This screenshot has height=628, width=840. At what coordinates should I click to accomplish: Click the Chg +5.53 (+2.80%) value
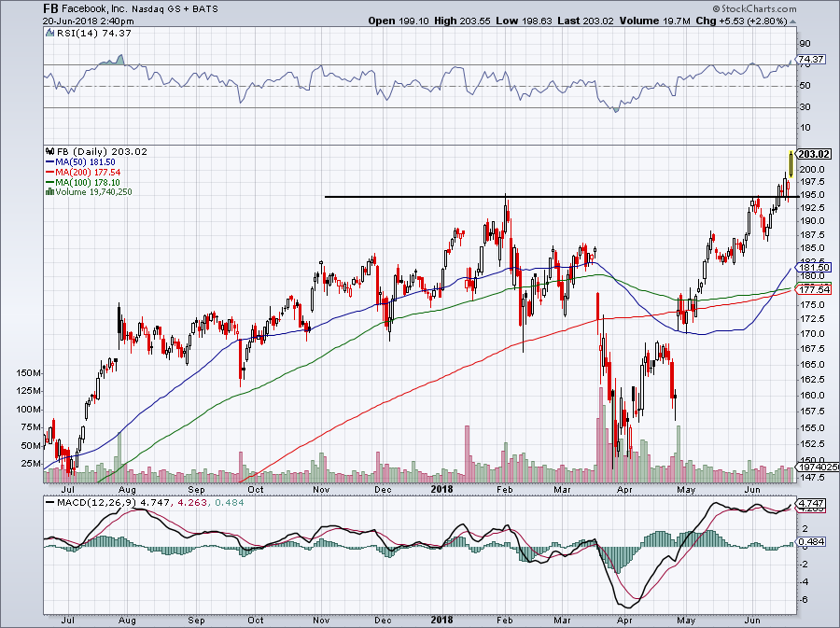click(x=741, y=21)
